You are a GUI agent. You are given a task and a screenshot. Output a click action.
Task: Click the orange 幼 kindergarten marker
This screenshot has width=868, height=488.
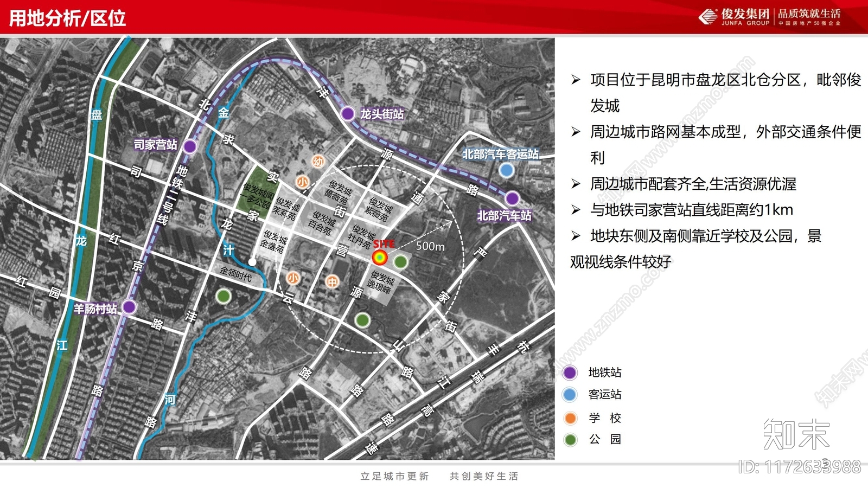(x=318, y=161)
